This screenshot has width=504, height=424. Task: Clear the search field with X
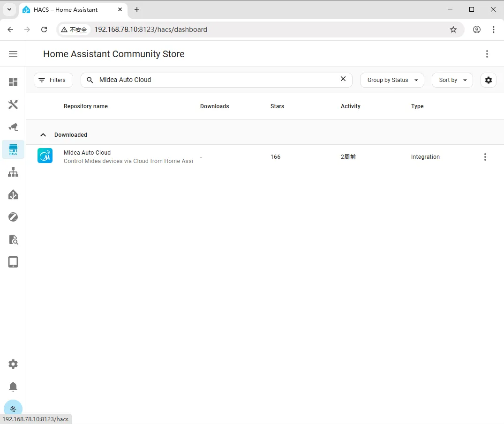(343, 79)
